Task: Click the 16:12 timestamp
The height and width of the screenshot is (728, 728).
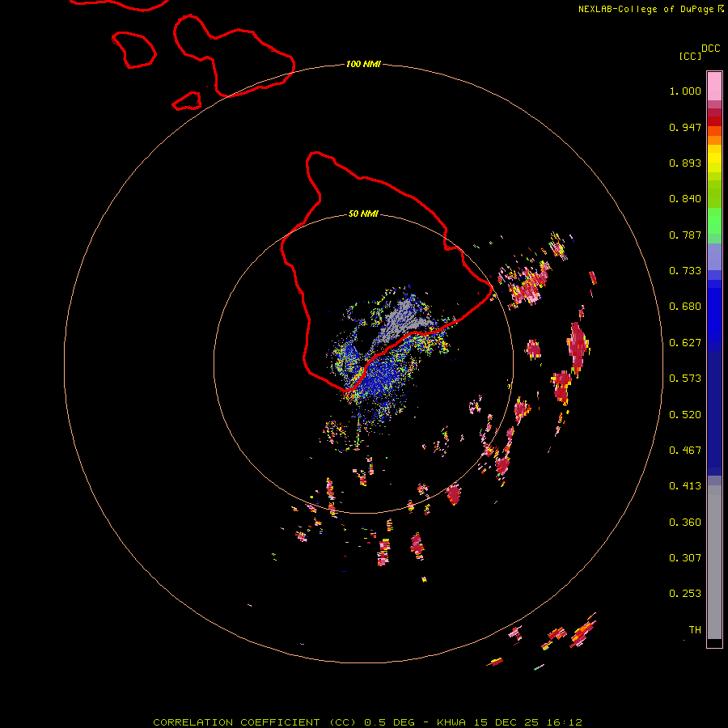Action: (565, 722)
